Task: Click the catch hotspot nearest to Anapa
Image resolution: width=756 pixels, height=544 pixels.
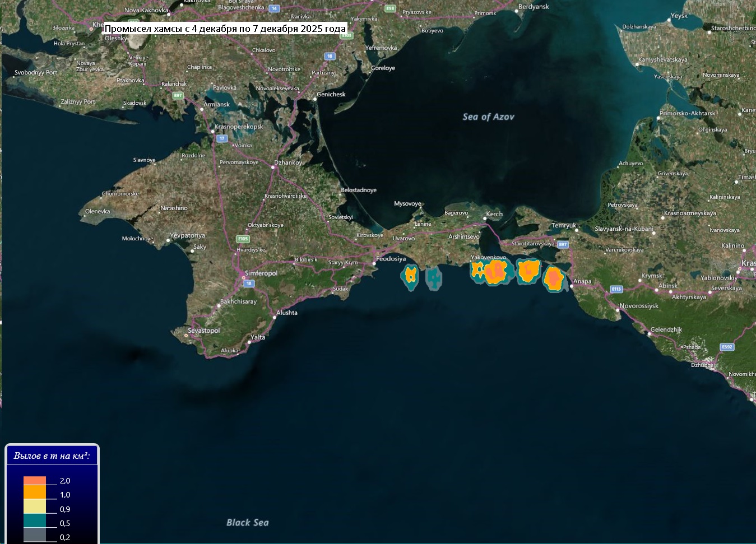Action: tap(554, 278)
